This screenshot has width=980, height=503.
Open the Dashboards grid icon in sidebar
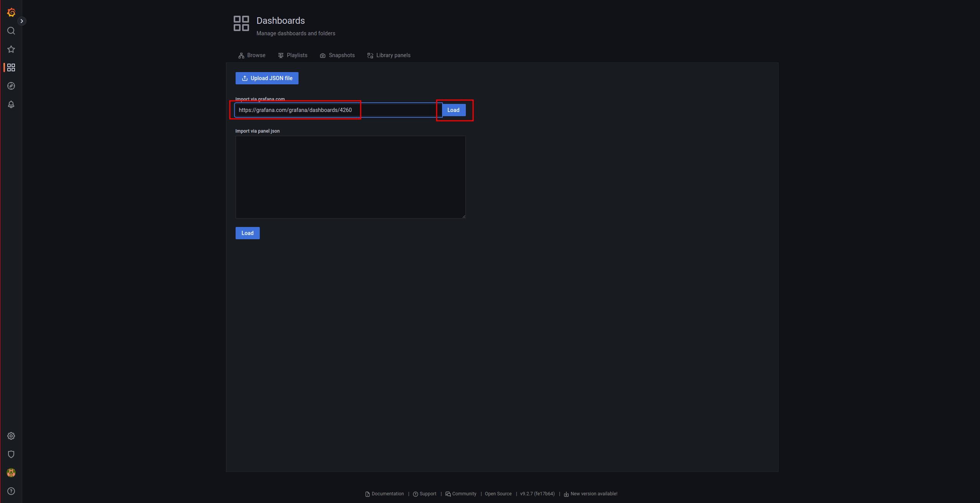(x=11, y=67)
